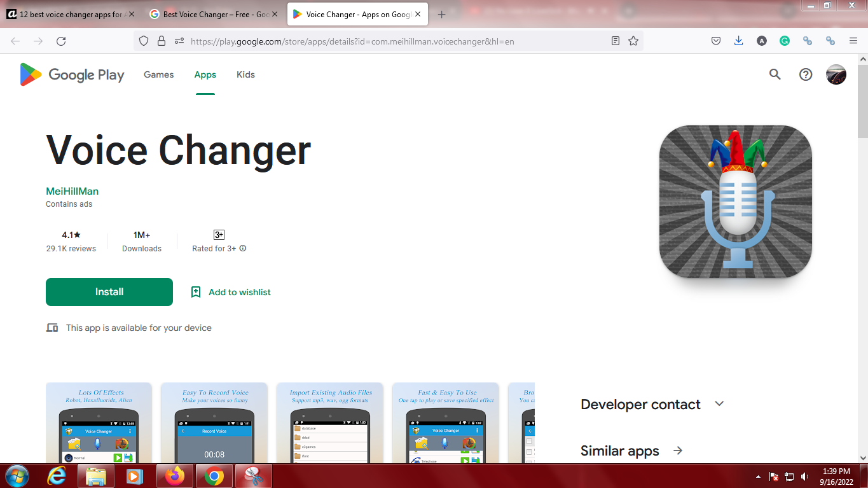Click the Google Play logo
This screenshot has width=868, height=488.
point(72,74)
